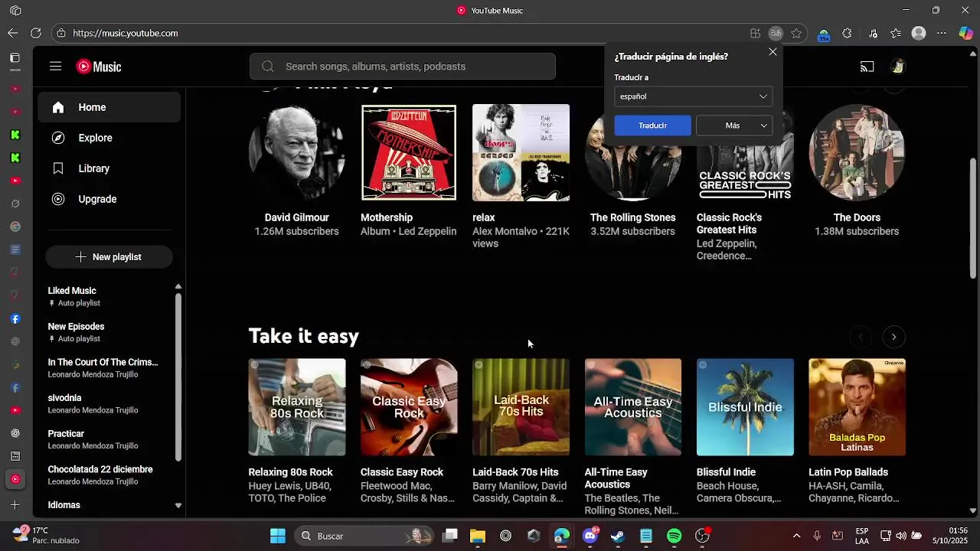Open Laid-Back 70s Hits cover

521,407
